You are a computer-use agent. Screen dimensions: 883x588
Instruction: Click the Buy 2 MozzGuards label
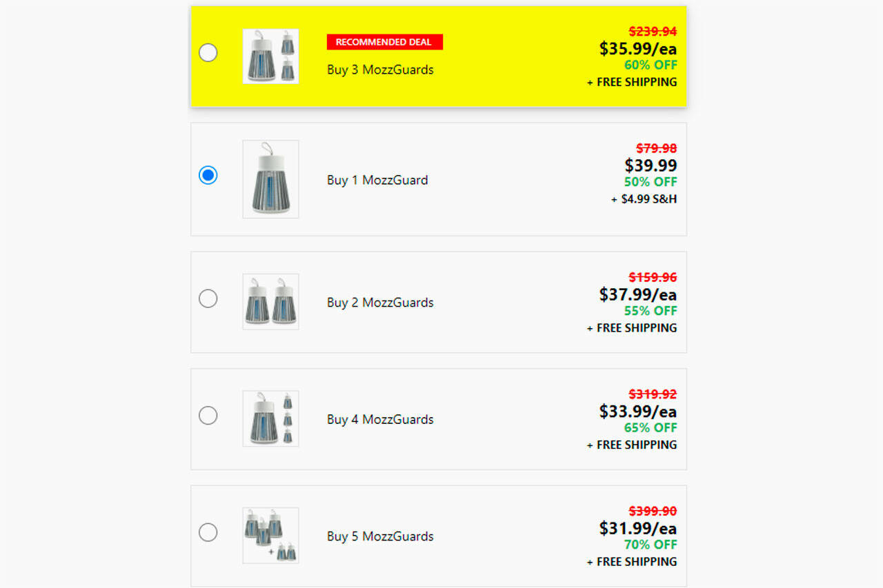click(380, 303)
